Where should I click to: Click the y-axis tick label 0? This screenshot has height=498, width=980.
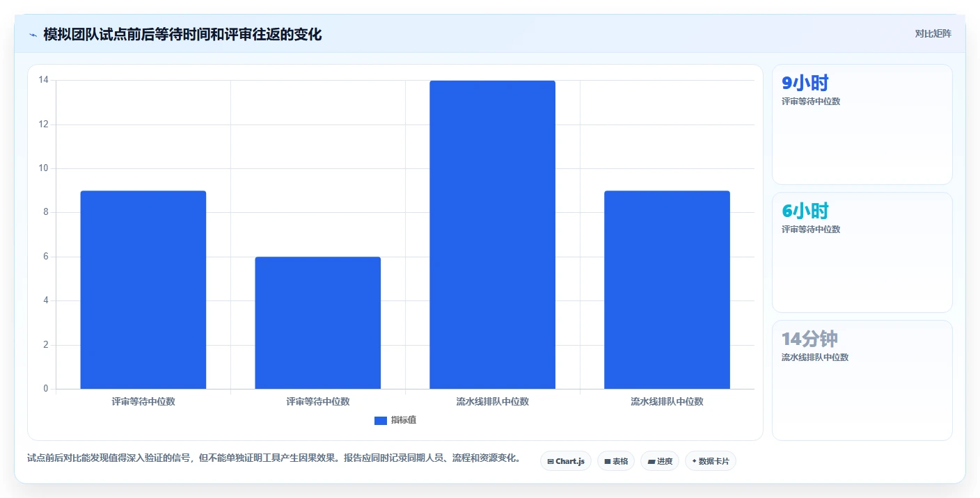click(x=46, y=389)
